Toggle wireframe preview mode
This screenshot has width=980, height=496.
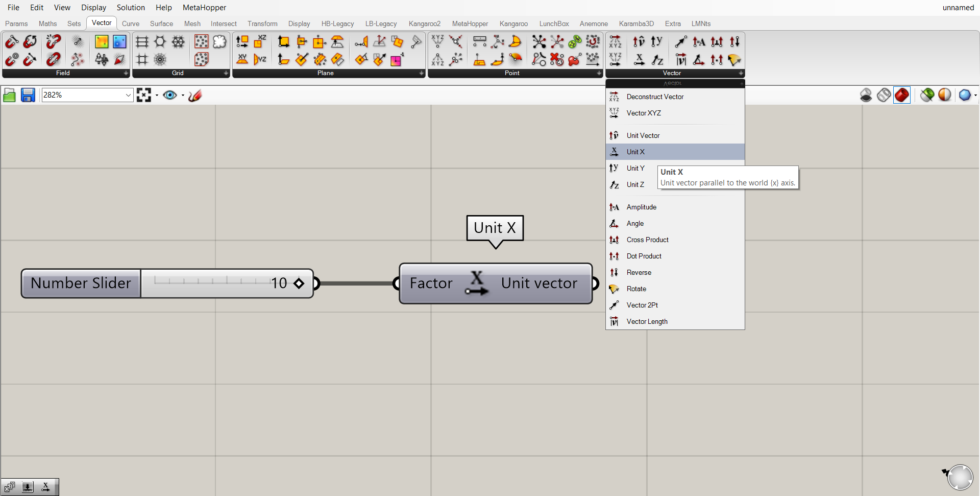click(x=884, y=95)
